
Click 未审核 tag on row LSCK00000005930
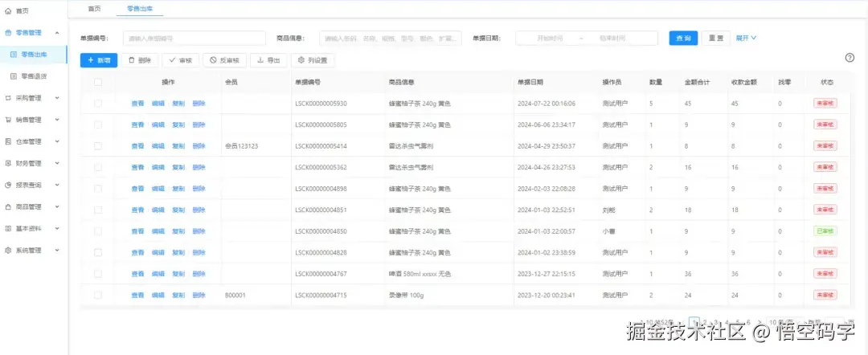(825, 104)
